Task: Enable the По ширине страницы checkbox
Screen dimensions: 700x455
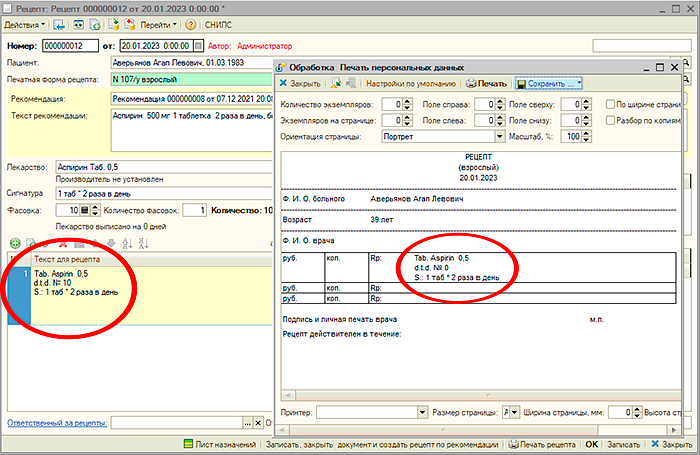Action: click(x=610, y=104)
